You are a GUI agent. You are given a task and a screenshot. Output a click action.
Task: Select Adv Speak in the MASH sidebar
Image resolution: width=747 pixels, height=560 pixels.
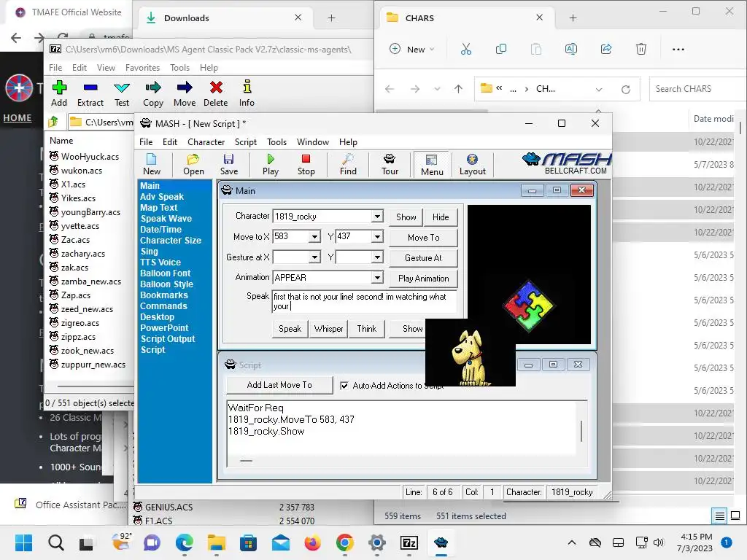[x=162, y=197]
